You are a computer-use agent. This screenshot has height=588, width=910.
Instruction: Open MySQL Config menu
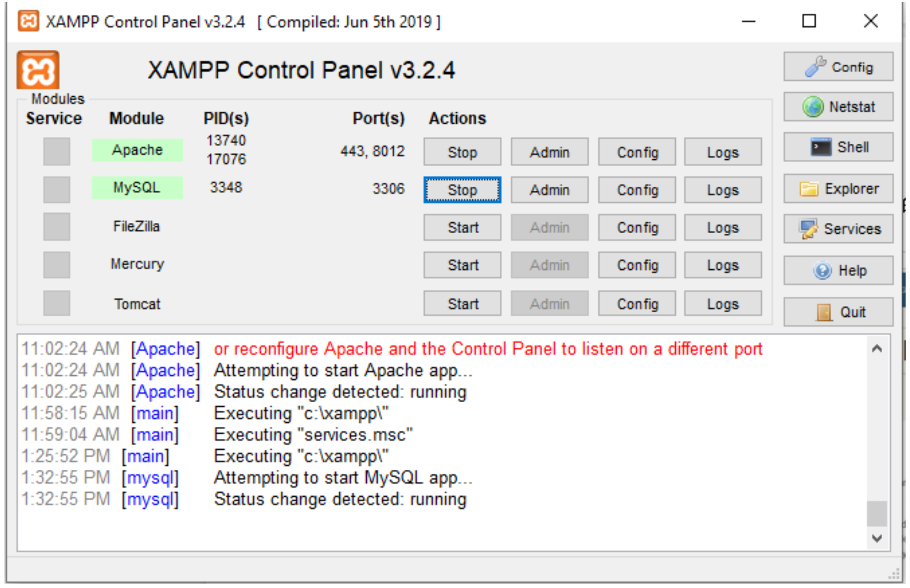point(637,190)
